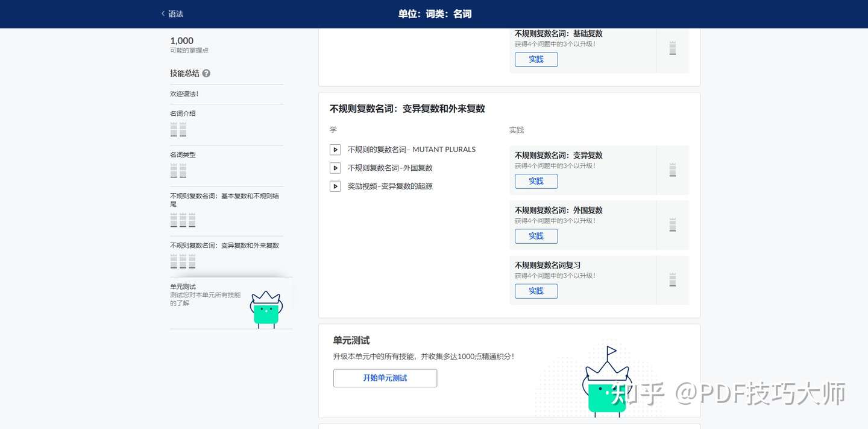Play video icon for 不规则复数名词–外国复数

tap(335, 168)
